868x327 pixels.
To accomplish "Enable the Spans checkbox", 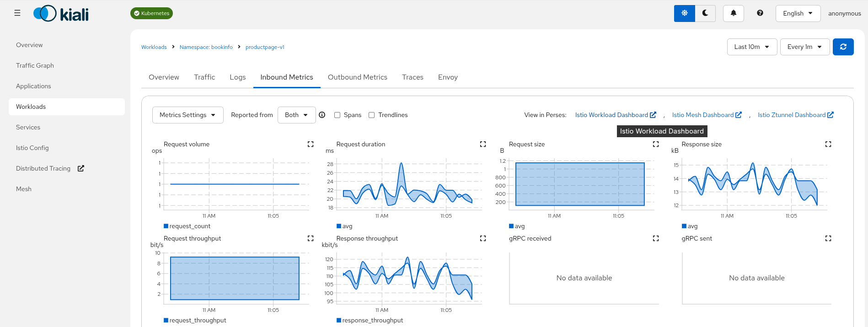I will [x=338, y=115].
